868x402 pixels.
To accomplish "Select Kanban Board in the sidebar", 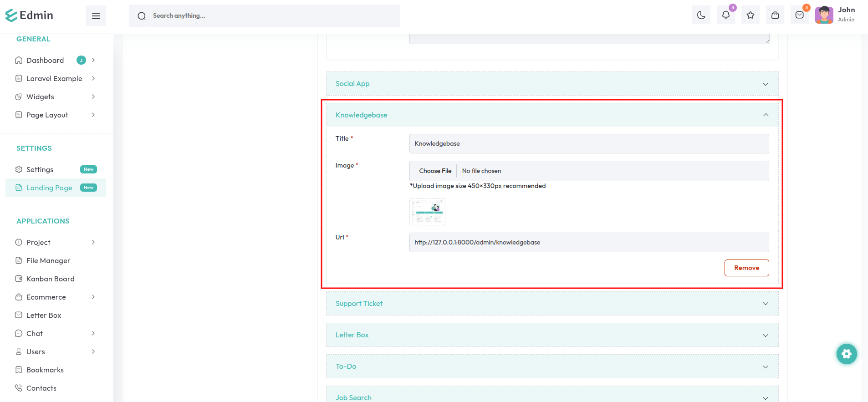I will [50, 279].
